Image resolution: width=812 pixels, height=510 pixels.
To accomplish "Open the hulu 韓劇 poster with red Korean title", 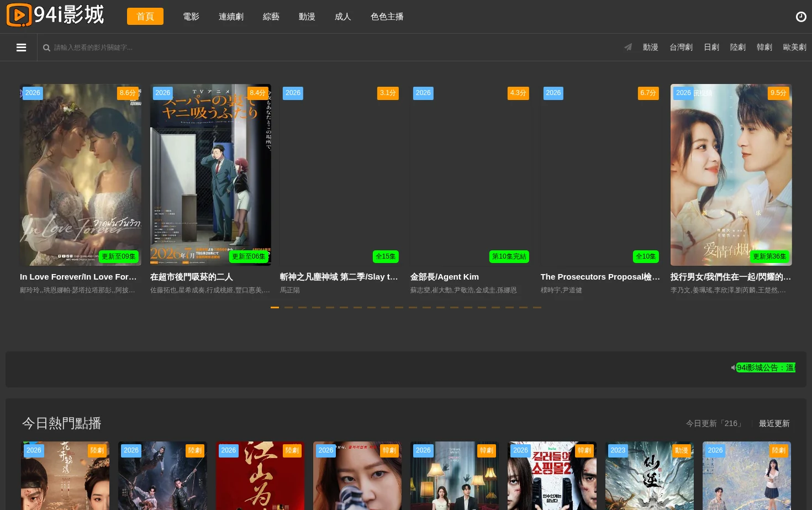I will 552,476.
